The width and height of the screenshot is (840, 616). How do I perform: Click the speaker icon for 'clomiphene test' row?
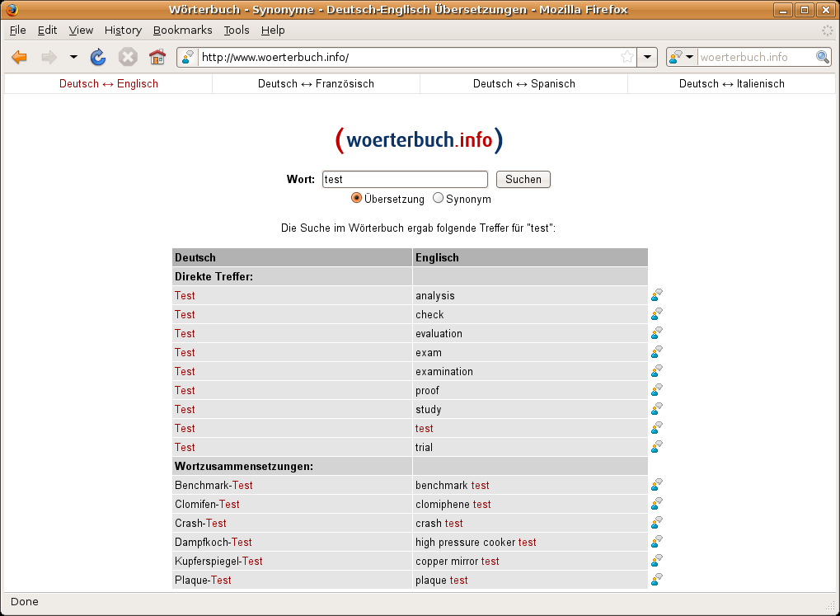coord(657,504)
